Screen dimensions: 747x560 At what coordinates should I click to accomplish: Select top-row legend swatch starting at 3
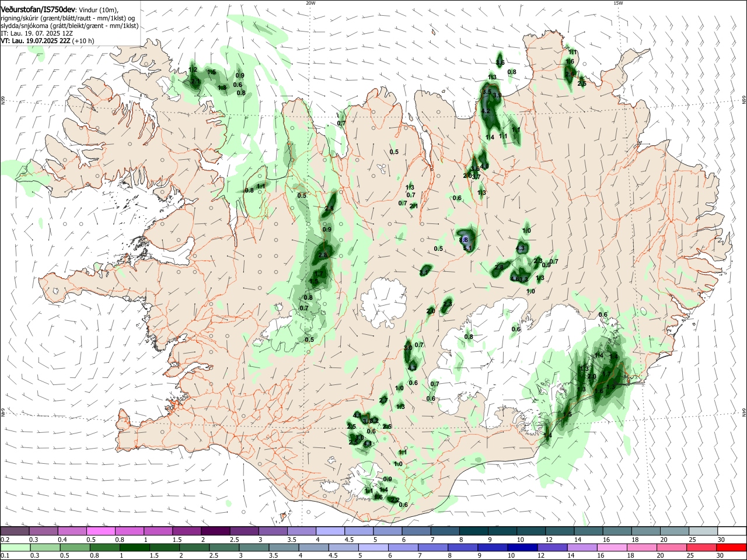pos(272,531)
